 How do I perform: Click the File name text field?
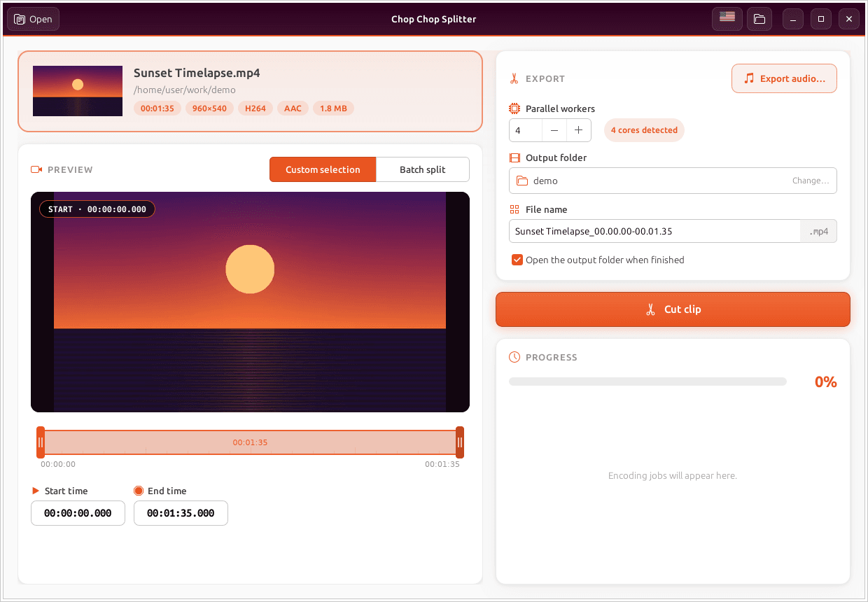pyautogui.click(x=654, y=231)
